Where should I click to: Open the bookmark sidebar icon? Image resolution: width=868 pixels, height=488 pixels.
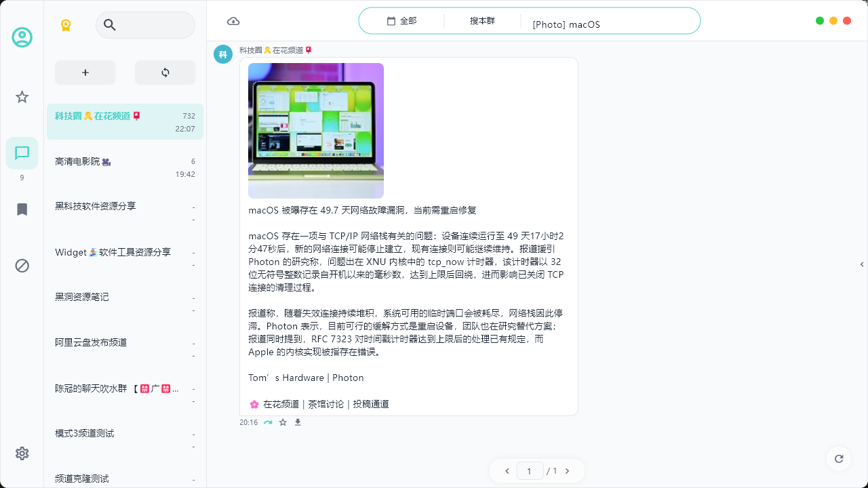tap(22, 209)
